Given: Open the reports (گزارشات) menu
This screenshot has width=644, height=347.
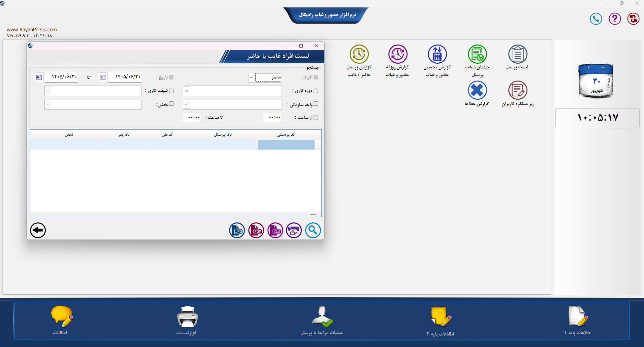Looking at the screenshot, I should pos(187,320).
